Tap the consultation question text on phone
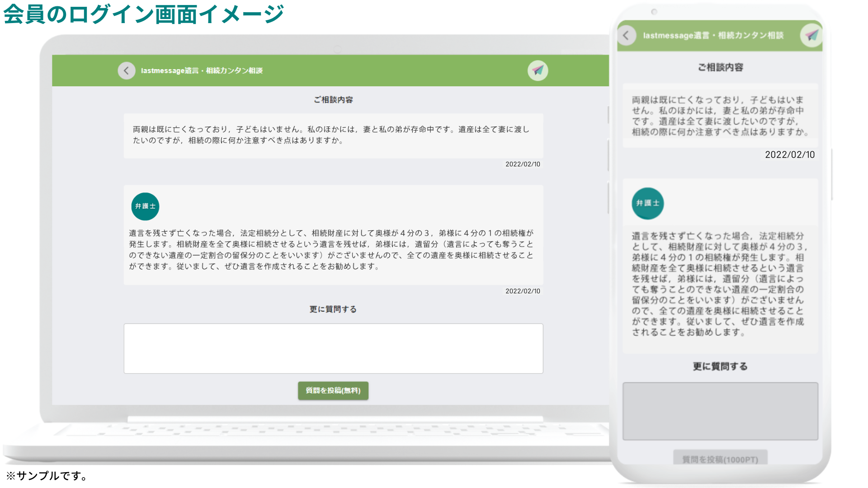 coord(720,116)
